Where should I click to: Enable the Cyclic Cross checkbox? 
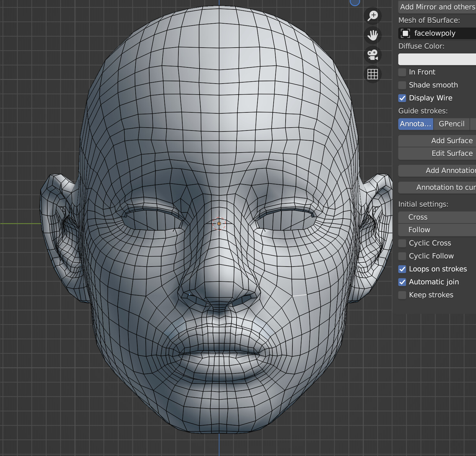(x=402, y=243)
